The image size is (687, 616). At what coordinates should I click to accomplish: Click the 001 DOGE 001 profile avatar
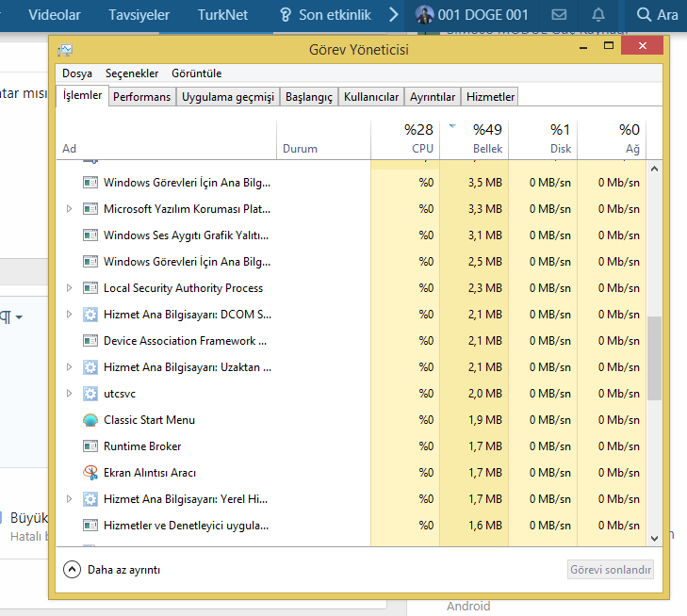tap(424, 14)
